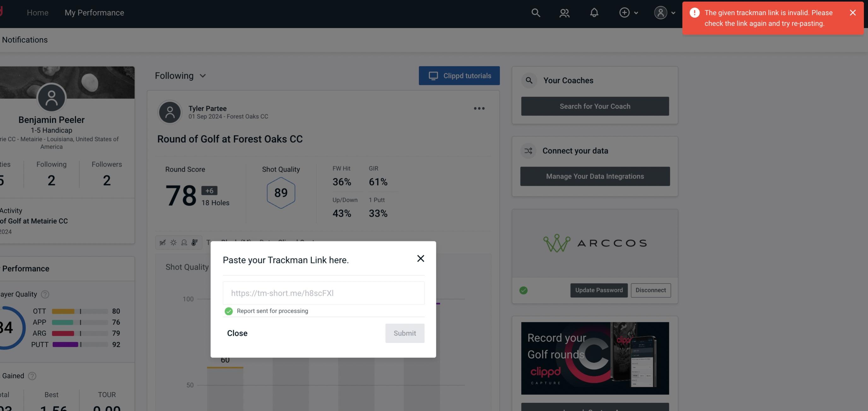Click the Close button on Trackman dialog
The width and height of the screenshot is (868, 411).
click(x=238, y=333)
